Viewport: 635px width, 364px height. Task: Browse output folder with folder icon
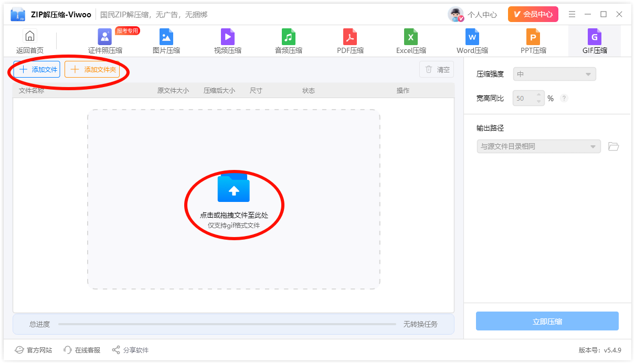(x=613, y=146)
